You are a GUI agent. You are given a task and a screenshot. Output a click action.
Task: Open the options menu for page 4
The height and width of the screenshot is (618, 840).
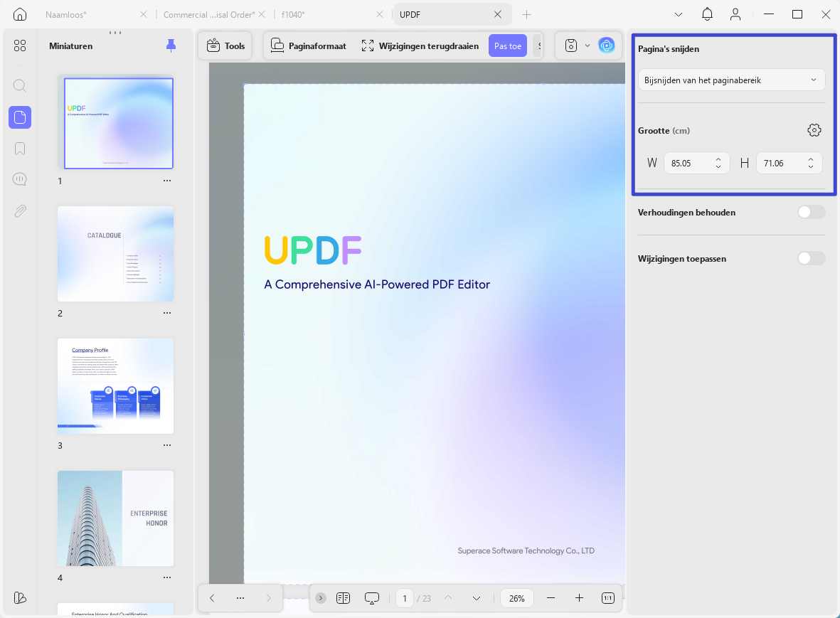(167, 577)
